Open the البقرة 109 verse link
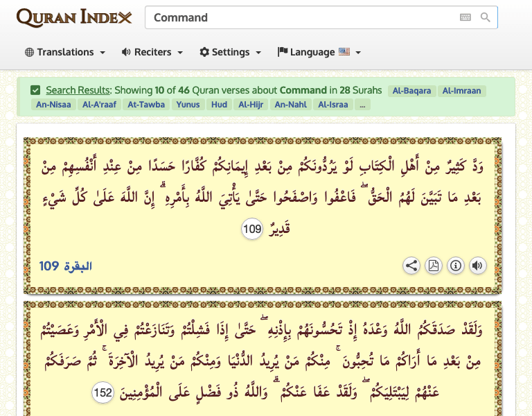The width and height of the screenshot is (532, 416). pos(65,266)
